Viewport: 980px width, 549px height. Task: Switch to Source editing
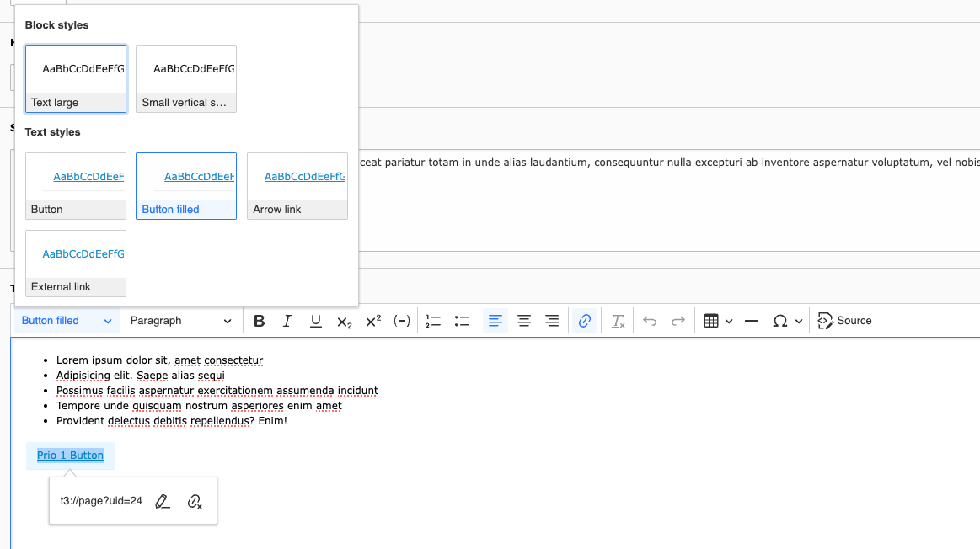pyautogui.click(x=844, y=321)
